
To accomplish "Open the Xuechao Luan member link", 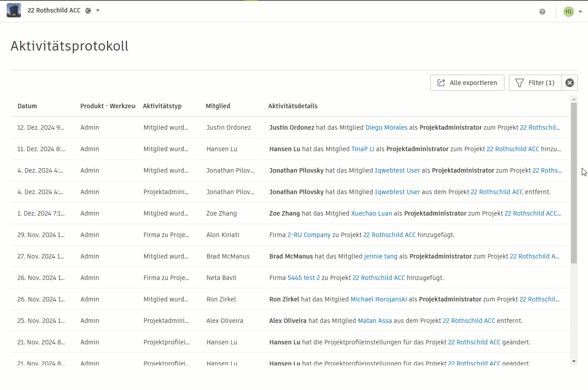I will [x=371, y=213].
